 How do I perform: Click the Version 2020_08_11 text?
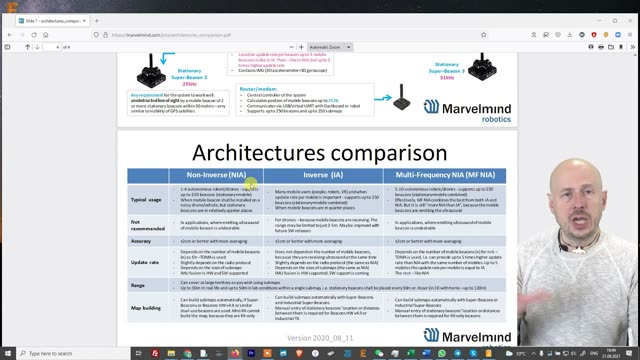[x=320, y=338]
